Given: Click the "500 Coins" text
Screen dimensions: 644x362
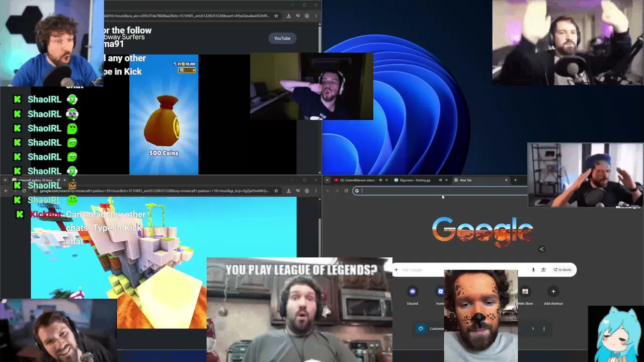Looking at the screenshot, I should tap(164, 153).
